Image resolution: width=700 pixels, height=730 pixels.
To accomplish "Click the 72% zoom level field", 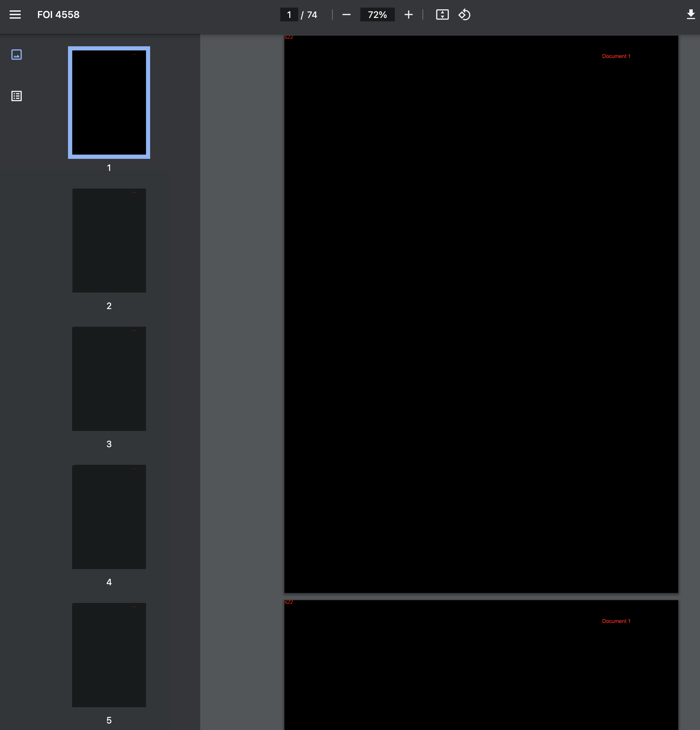I will (377, 15).
